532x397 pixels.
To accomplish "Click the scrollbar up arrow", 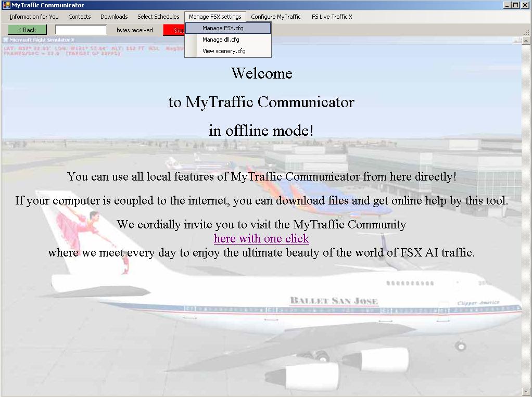I will point(526,41).
